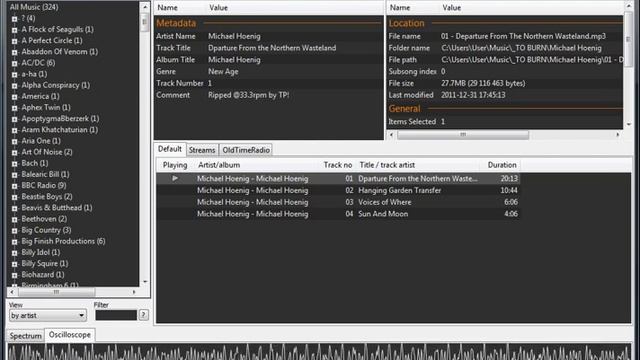Select the Hanging Garden Transfer track
Image resolution: width=640 pixels, height=360 pixels.
[338, 190]
